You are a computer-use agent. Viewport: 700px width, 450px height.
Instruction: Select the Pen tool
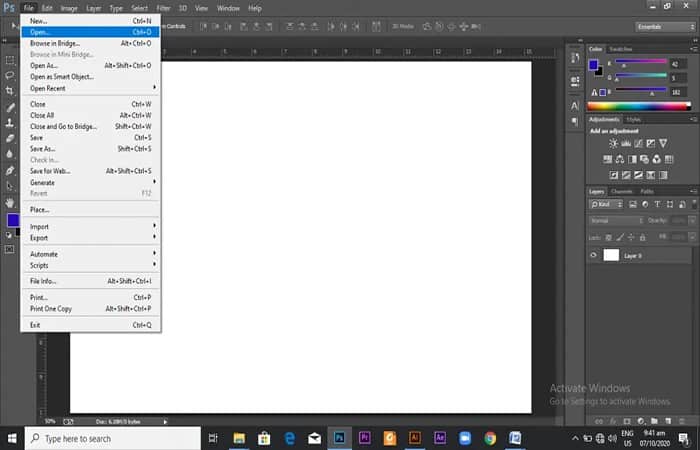click(x=9, y=171)
